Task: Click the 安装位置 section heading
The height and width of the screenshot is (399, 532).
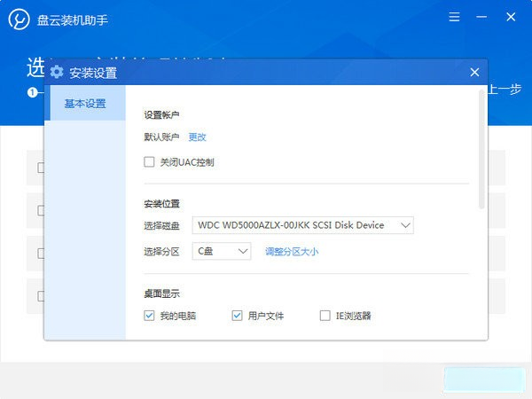Action: pos(161,204)
